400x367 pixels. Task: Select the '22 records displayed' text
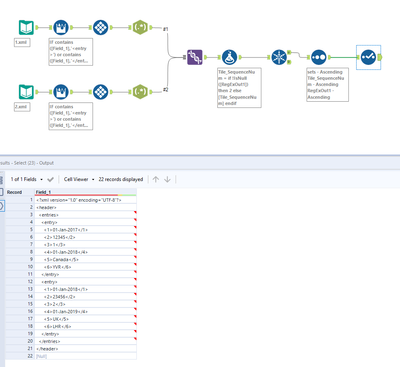(121, 179)
